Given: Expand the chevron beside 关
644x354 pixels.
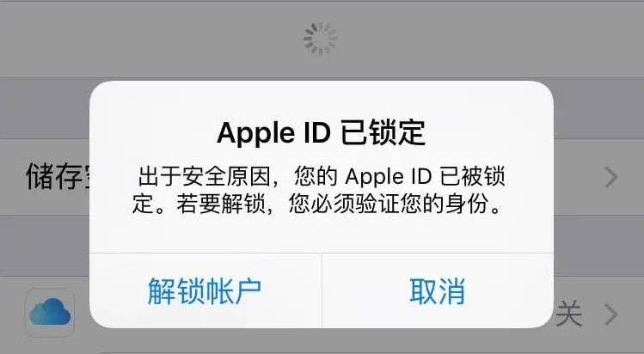Looking at the screenshot, I should point(611,314).
